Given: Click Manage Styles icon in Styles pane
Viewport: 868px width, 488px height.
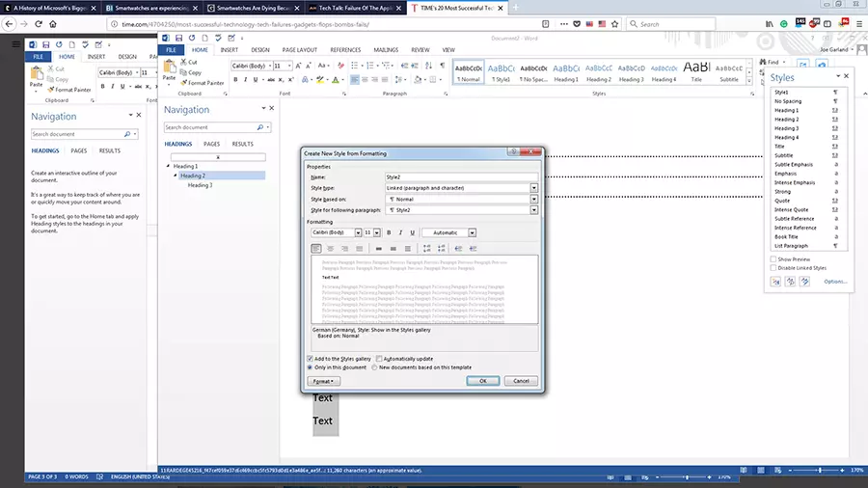Looking at the screenshot, I should pyautogui.click(x=802, y=281).
